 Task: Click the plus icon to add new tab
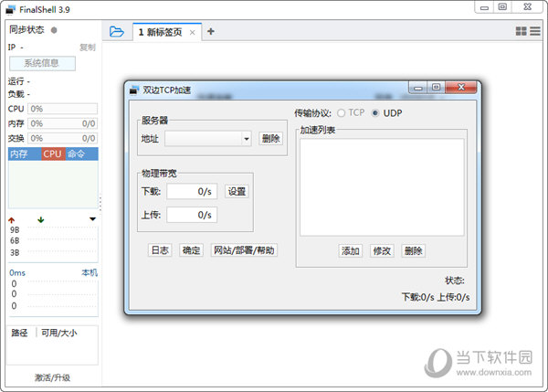211,31
